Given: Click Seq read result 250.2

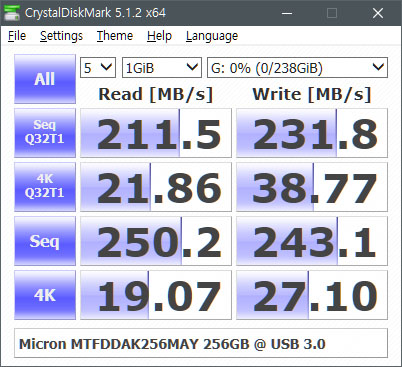Looking at the screenshot, I should click(156, 241).
